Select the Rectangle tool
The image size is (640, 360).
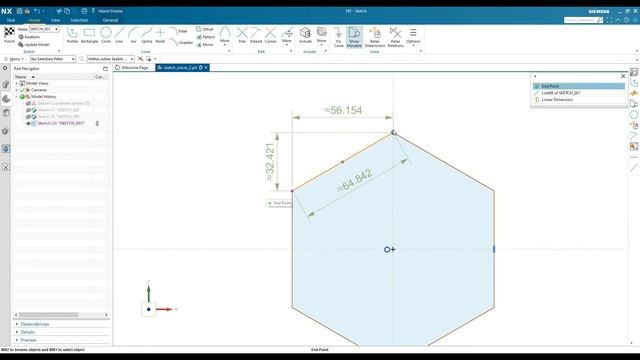[x=89, y=35]
